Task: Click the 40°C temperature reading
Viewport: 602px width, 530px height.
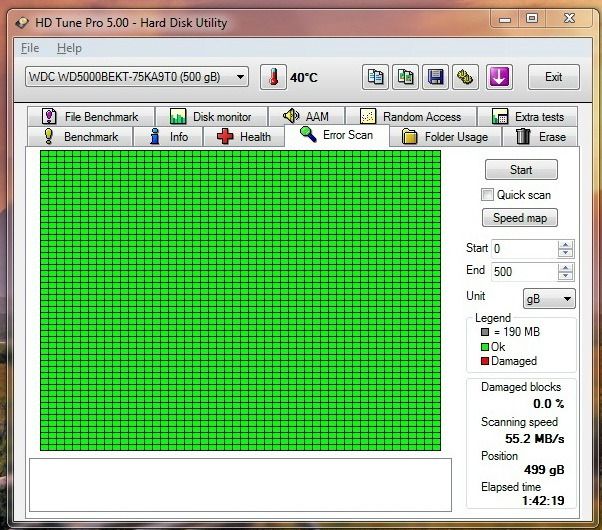Action: 304,78
